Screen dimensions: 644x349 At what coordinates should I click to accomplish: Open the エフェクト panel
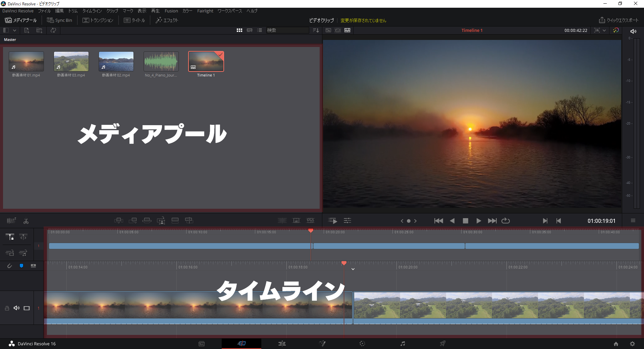[167, 20]
